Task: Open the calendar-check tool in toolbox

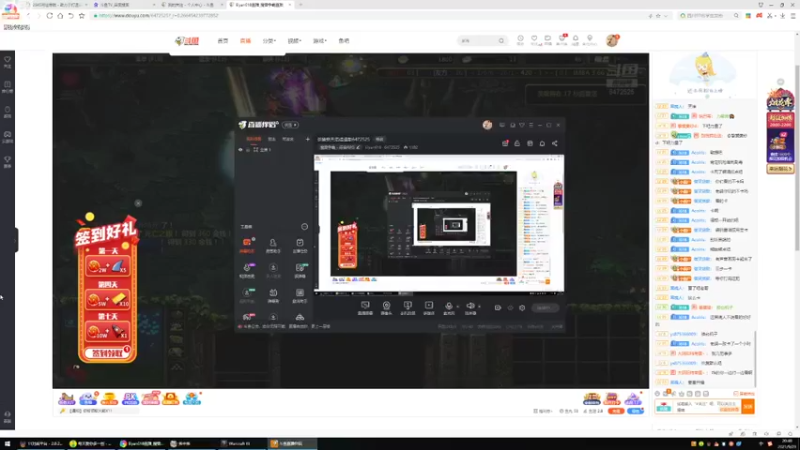Action: (299, 245)
